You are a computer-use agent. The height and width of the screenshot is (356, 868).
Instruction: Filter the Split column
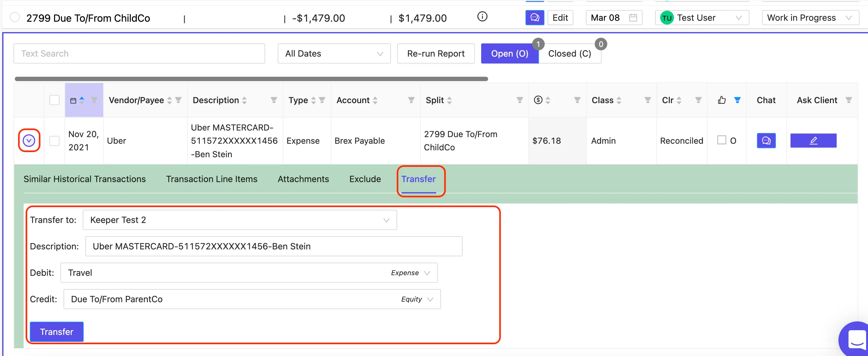coord(520,100)
